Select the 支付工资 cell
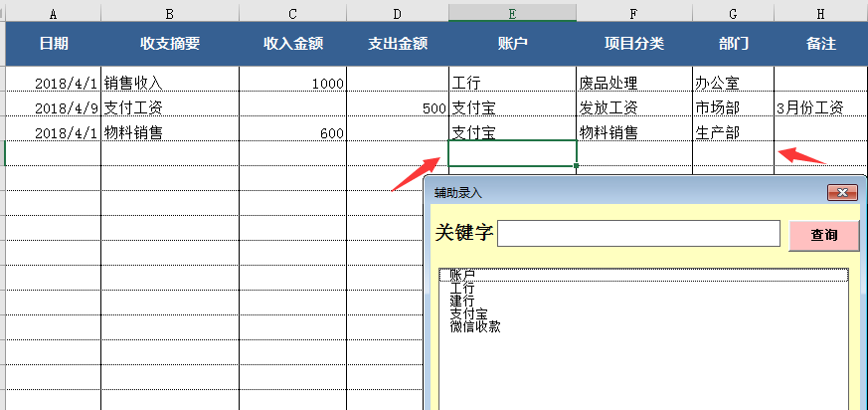 (x=170, y=104)
